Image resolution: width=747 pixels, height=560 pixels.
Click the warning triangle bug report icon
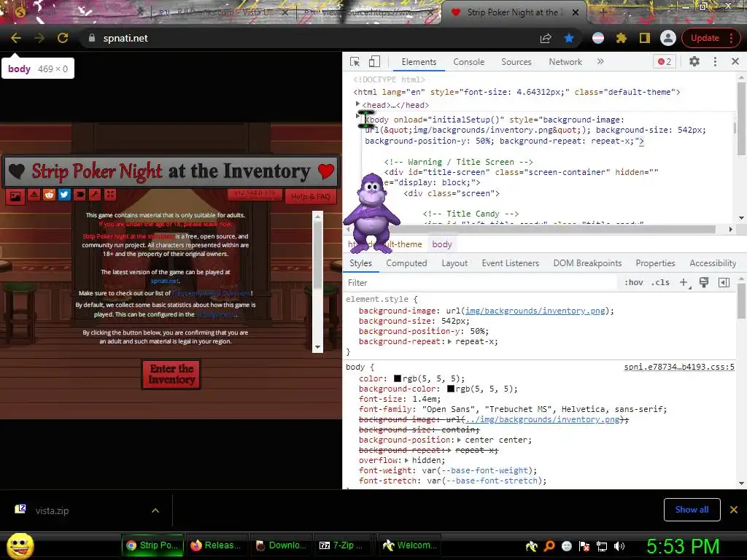click(34, 194)
